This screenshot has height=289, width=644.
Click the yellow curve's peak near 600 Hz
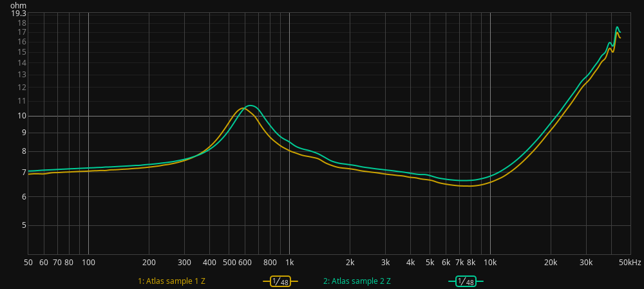click(x=243, y=108)
